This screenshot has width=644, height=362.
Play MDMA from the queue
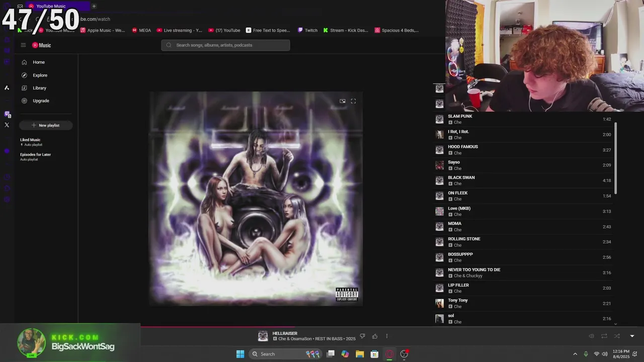pos(523,226)
